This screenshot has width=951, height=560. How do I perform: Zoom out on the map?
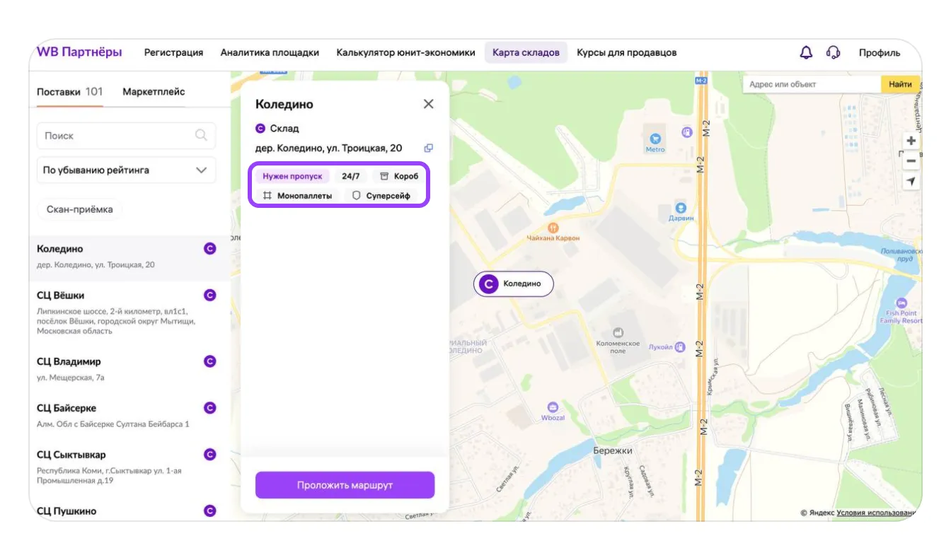pyautogui.click(x=911, y=161)
